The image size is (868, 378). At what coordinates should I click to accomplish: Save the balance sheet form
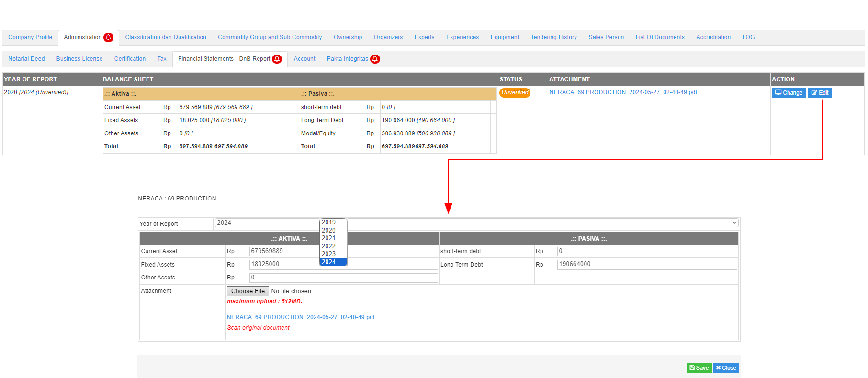(x=699, y=367)
